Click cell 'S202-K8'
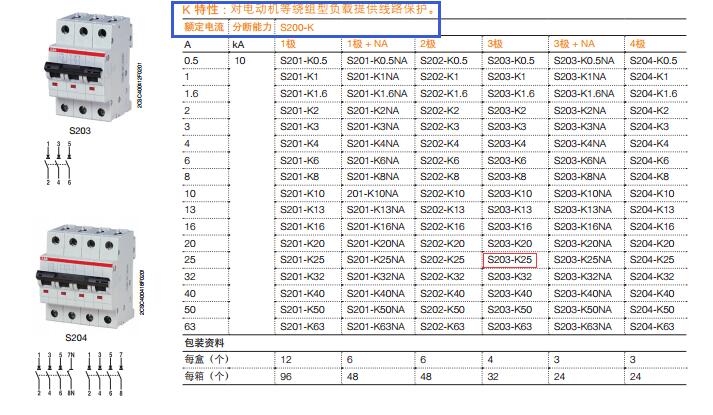This screenshot has height=415, width=713. [x=440, y=177]
